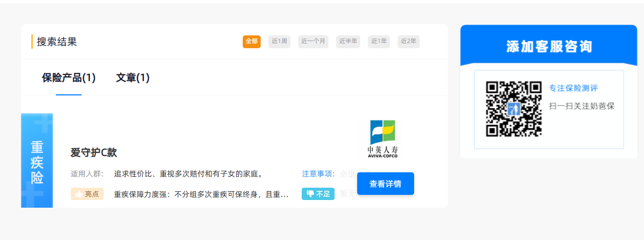Viewport: 644px width, 240px height.
Task: Click the 适用人群 description text
Action: (188, 174)
